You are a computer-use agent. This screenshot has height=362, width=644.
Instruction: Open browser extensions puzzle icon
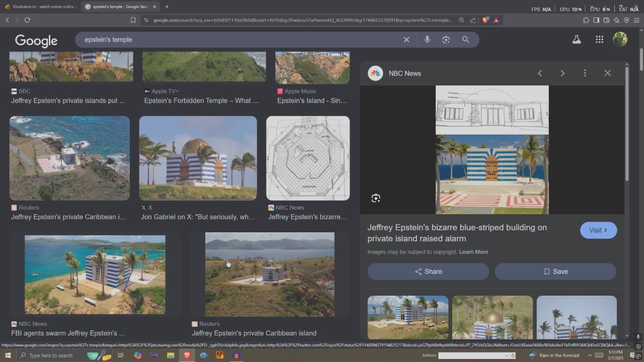[586, 20]
